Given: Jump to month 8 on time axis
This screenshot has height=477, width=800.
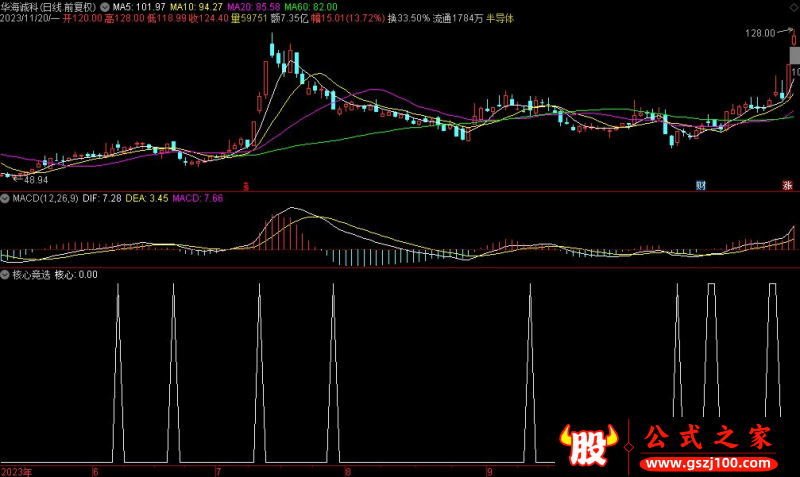Looking at the screenshot, I should pos(348,472).
